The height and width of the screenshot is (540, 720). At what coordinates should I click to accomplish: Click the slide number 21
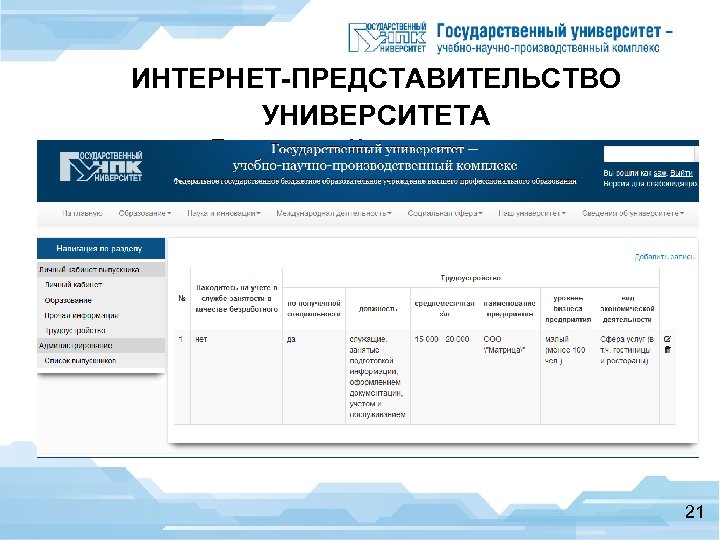click(x=694, y=512)
